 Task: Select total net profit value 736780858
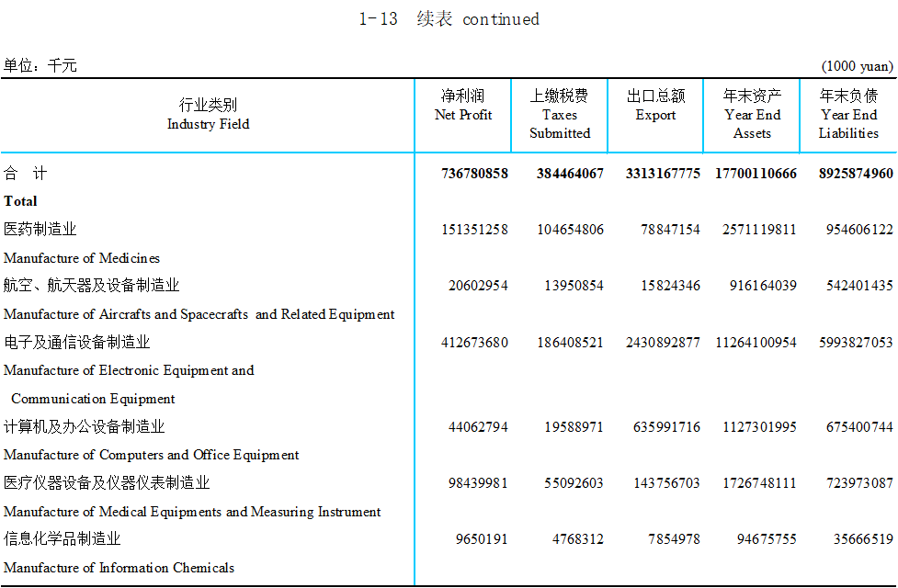474,174
